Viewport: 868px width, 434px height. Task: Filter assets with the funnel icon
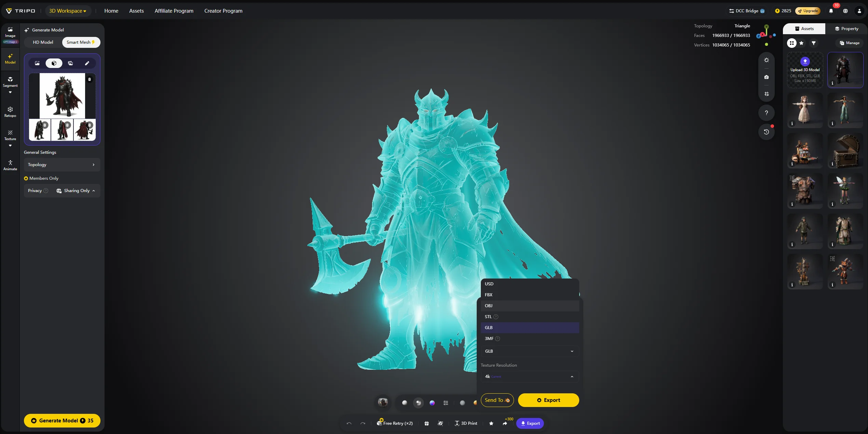pyautogui.click(x=814, y=43)
